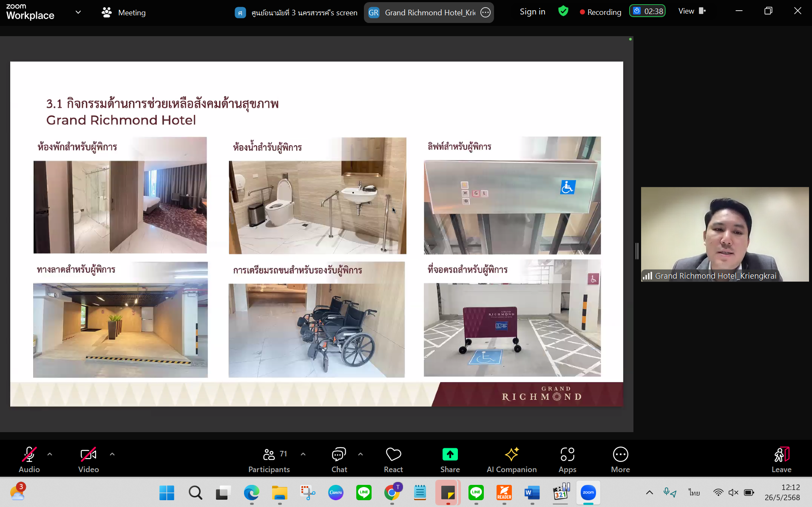Open the Windows Start menu
The image size is (812, 507).
[167, 493]
